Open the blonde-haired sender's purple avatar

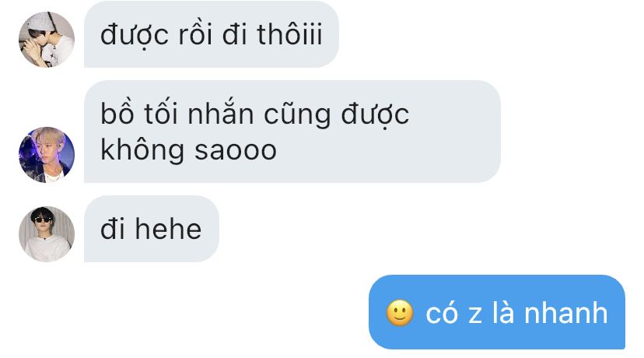tap(47, 155)
